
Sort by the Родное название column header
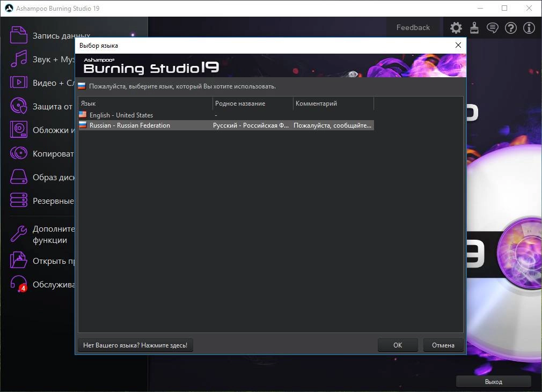pos(253,103)
